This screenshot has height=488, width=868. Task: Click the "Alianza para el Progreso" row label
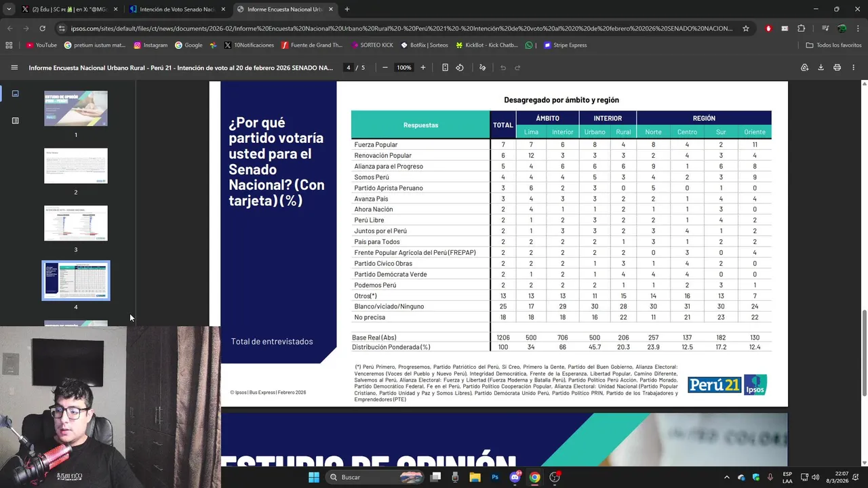(389, 166)
